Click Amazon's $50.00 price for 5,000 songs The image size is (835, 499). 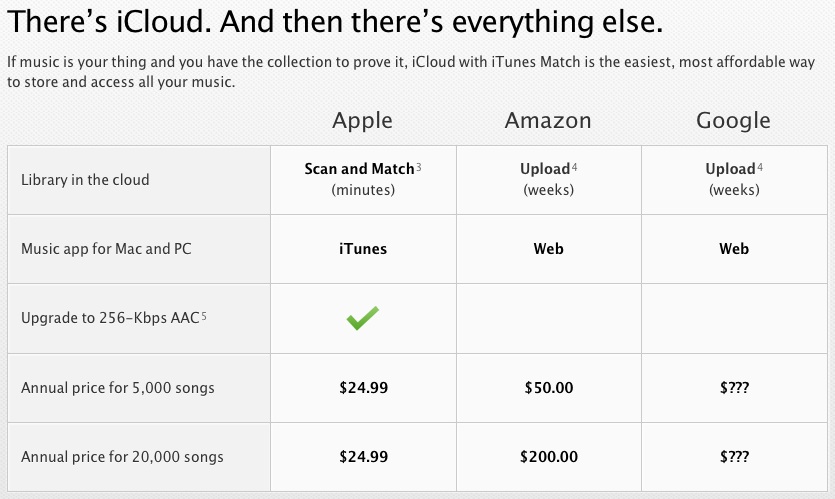click(x=549, y=388)
